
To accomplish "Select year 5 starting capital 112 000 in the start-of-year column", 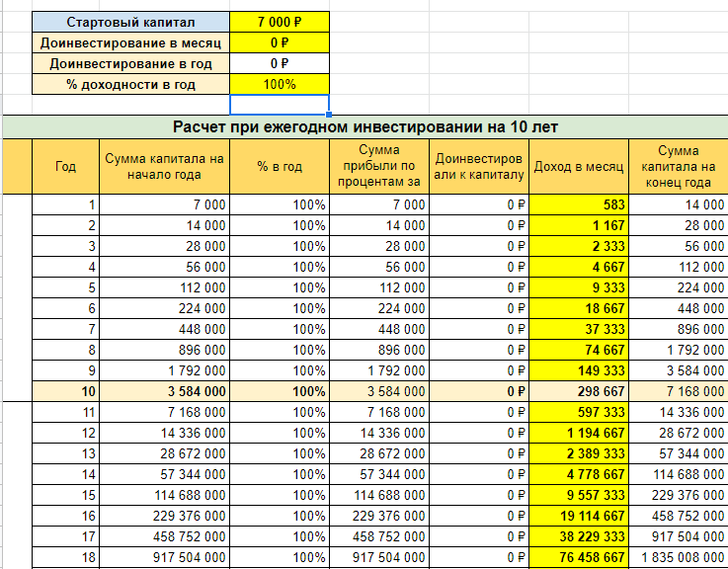I will [164, 287].
